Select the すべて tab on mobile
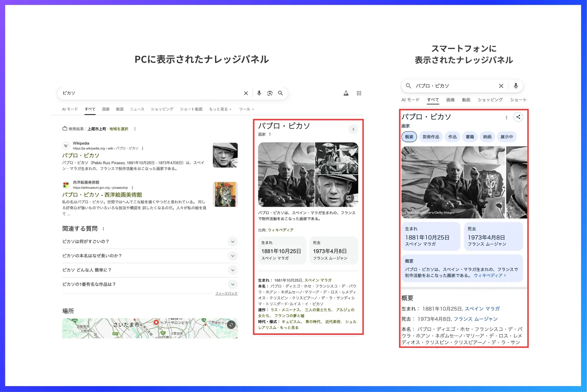This screenshot has height=392, width=587. [433, 100]
